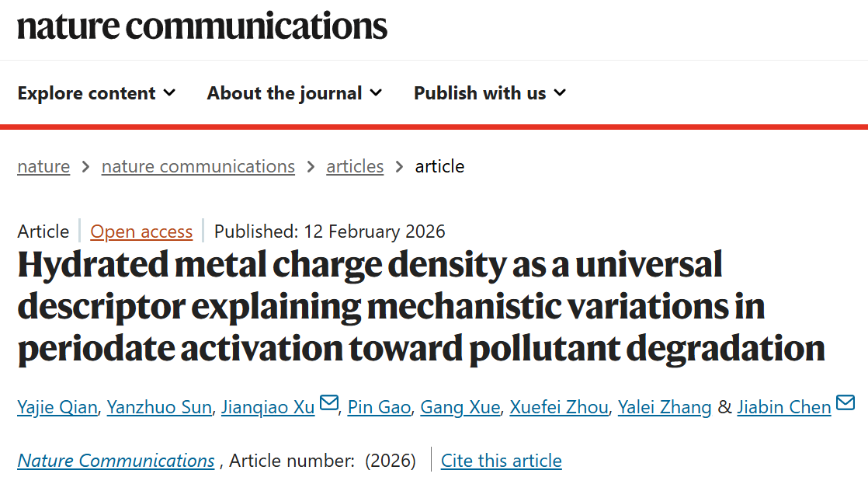Select author Jianqiao Xu link

tap(268, 407)
